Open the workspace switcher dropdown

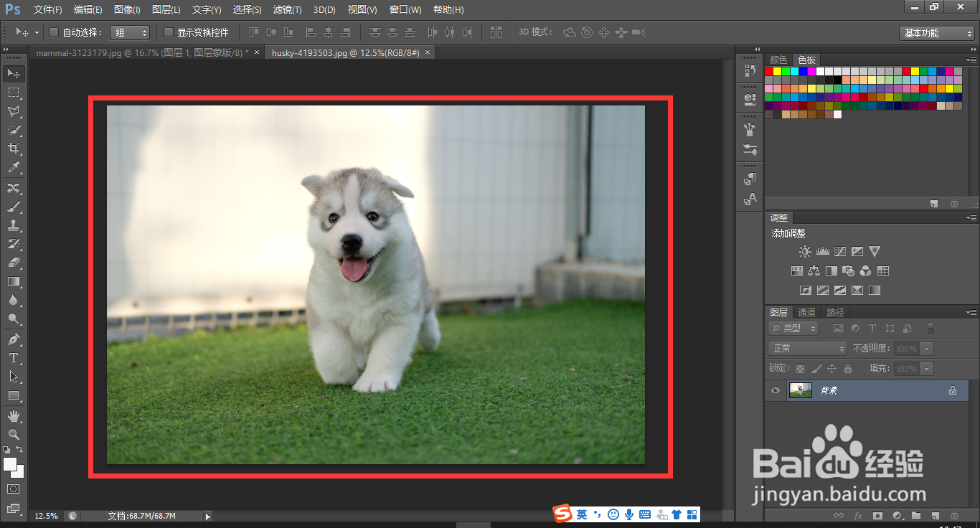pyautogui.click(x=936, y=33)
